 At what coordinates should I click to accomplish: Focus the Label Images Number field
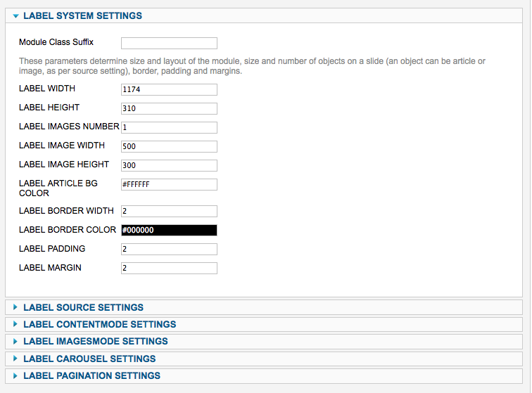tap(169, 127)
